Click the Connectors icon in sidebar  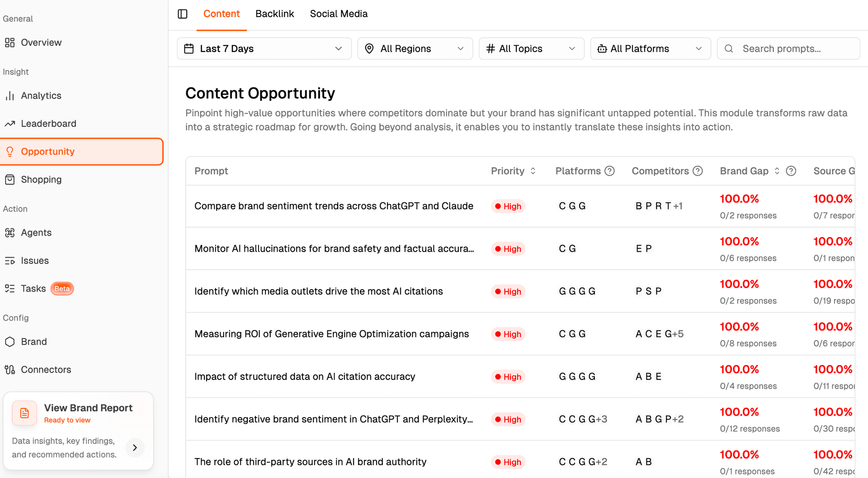click(10, 370)
